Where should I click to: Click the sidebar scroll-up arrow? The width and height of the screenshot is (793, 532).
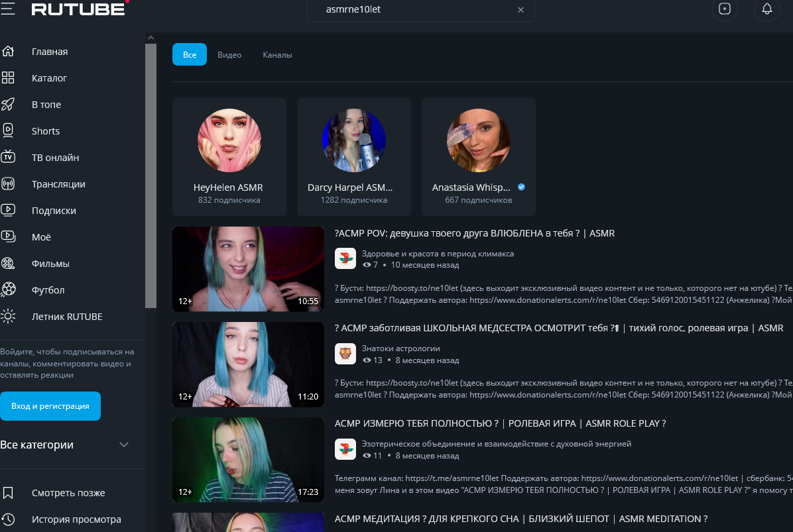point(151,38)
